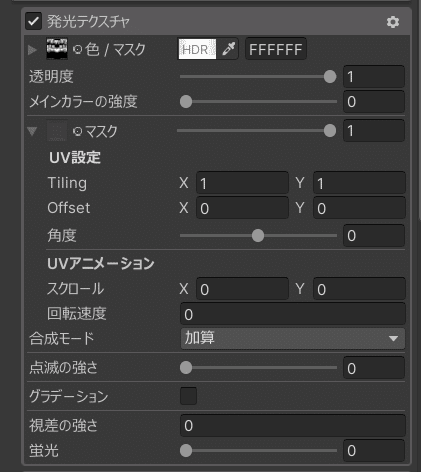Click the マスク texture thumbnail slot

coord(57,131)
